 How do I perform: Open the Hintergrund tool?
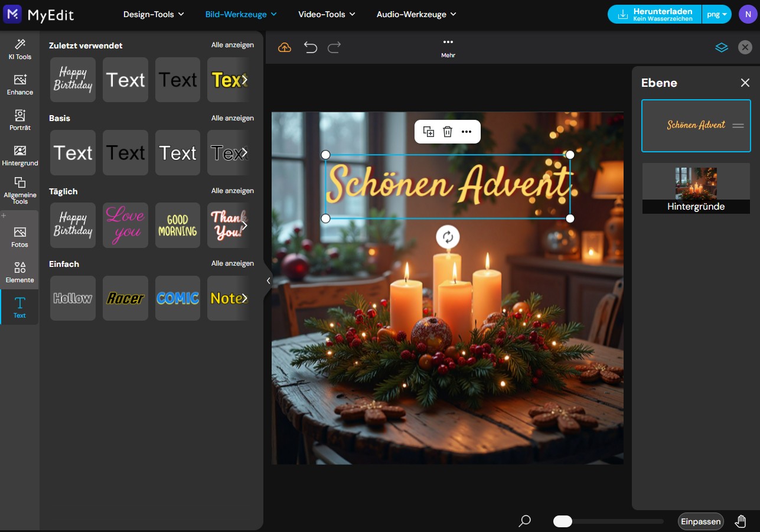[x=19, y=155]
